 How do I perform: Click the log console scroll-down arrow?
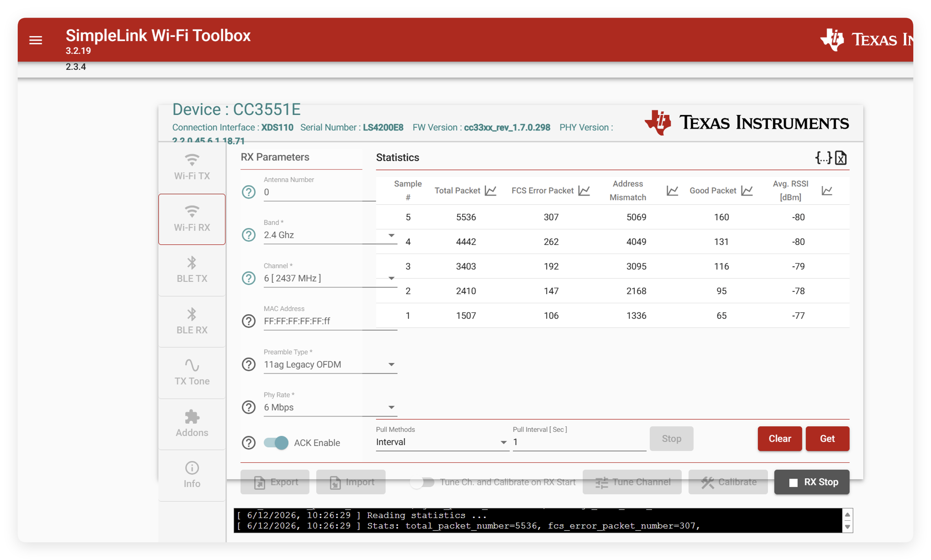point(847,527)
